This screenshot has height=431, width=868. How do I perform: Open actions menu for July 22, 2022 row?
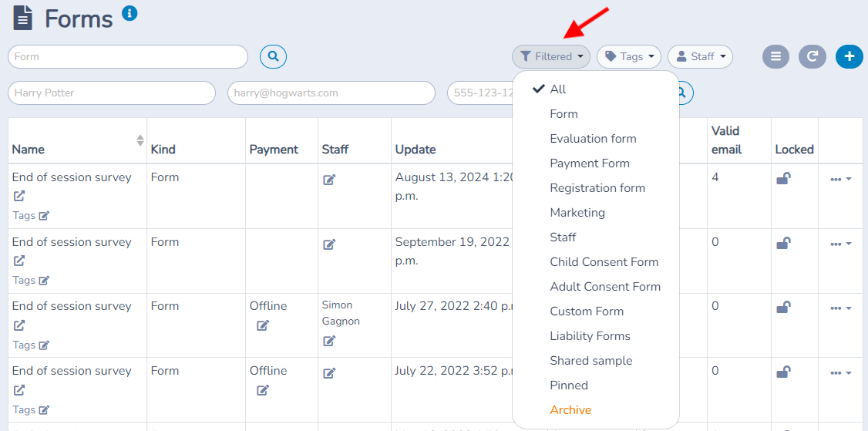point(841,373)
